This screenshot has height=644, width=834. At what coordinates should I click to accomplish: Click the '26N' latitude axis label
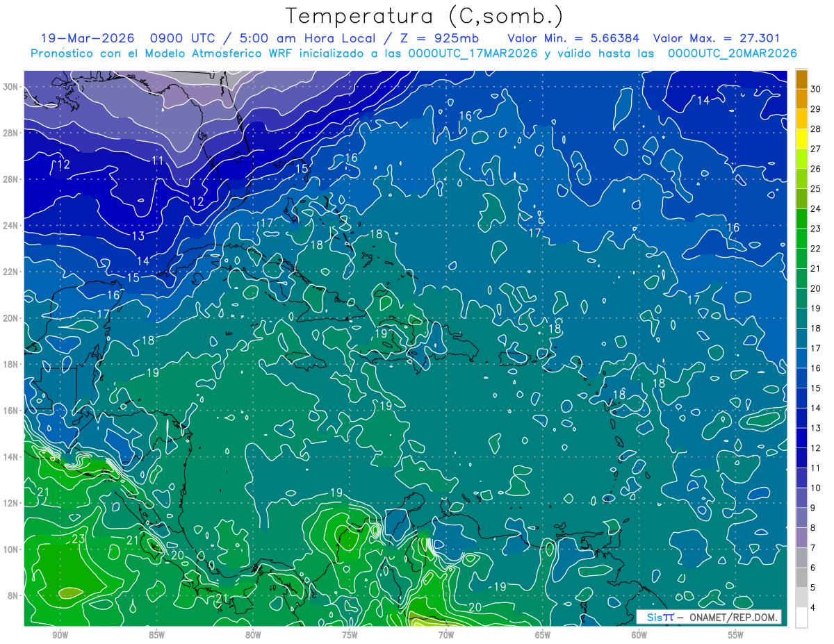12,179
